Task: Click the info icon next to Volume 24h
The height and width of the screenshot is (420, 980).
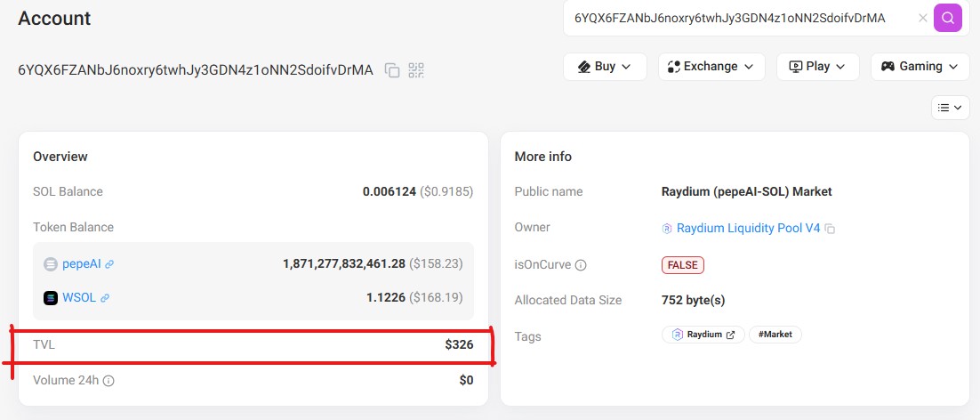Action: 108,381
